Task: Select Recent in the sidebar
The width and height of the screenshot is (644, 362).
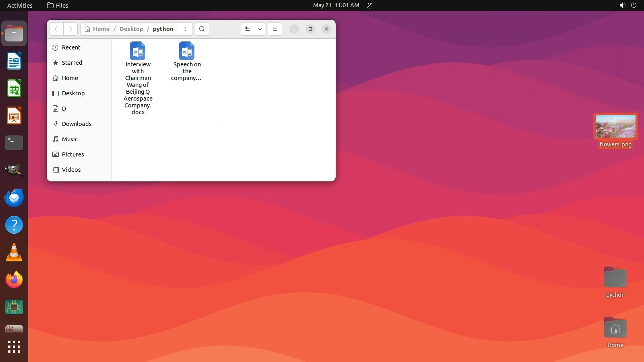Action: [71, 47]
